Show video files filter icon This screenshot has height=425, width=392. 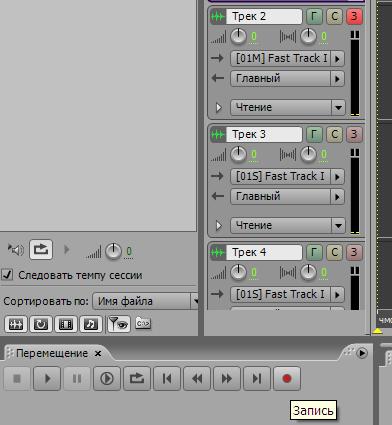point(66,324)
